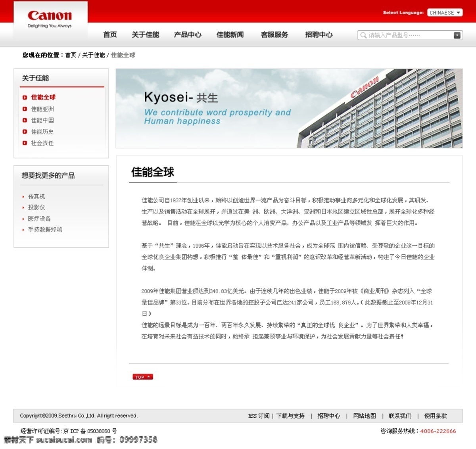Click the red bullet icon beside 佳能亚洲
476x449 pixels.
(25, 109)
